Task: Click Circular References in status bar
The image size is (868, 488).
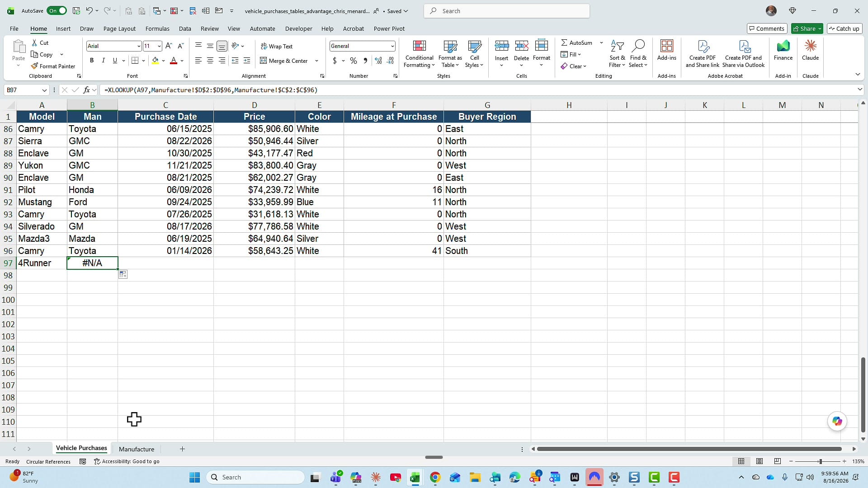Action: (x=48, y=461)
